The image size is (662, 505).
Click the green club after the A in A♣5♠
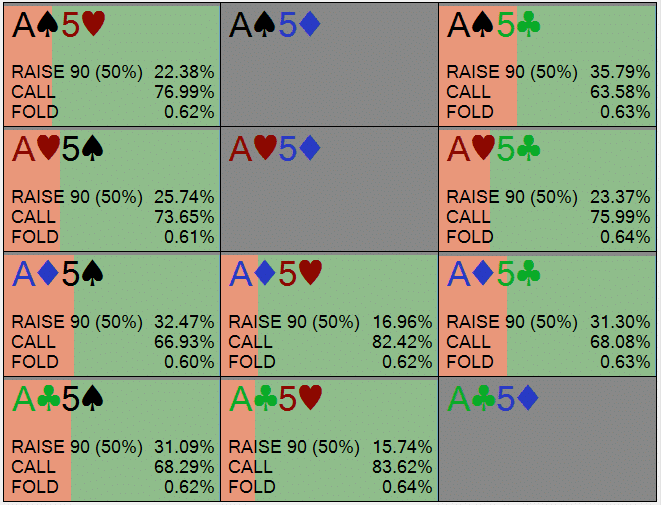[47, 399]
